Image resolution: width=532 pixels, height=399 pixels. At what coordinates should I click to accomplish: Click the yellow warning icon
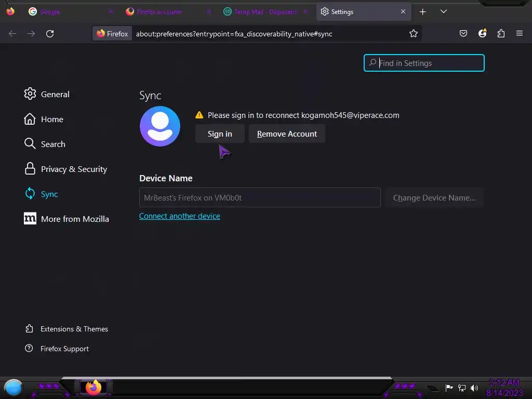pos(199,115)
